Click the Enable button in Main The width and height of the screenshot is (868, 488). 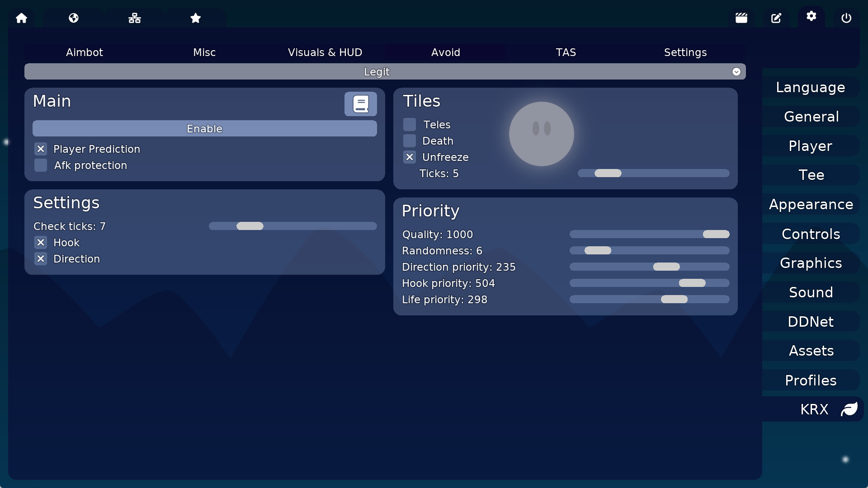(x=204, y=129)
